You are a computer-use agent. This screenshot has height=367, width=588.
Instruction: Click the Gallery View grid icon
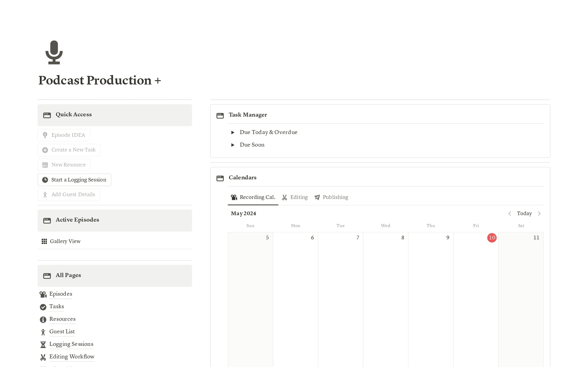(x=44, y=242)
